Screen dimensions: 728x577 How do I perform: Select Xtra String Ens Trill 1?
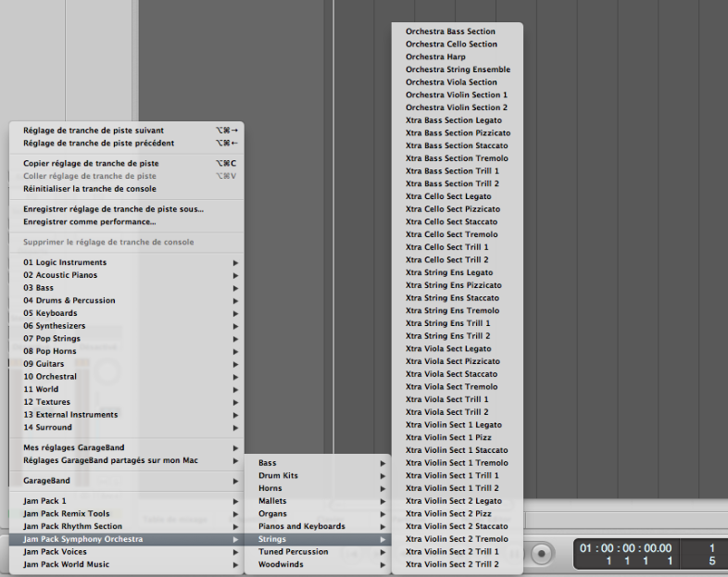click(458, 323)
